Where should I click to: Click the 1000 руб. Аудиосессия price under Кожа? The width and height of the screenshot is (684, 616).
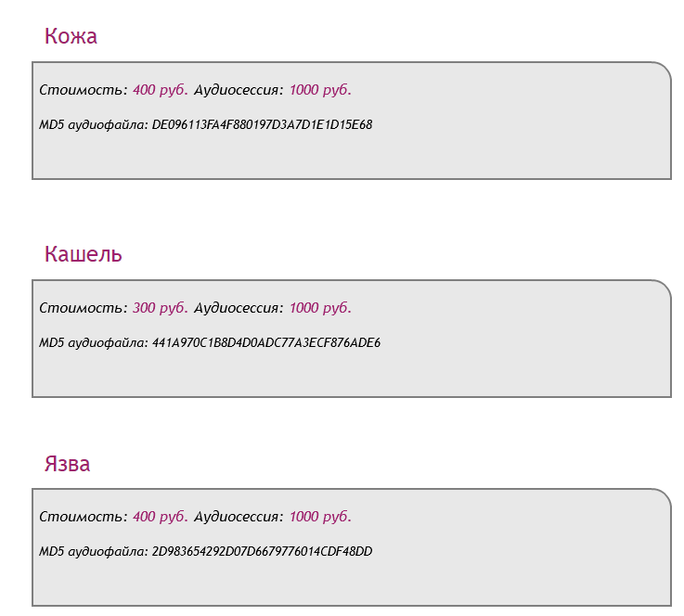click(x=320, y=90)
